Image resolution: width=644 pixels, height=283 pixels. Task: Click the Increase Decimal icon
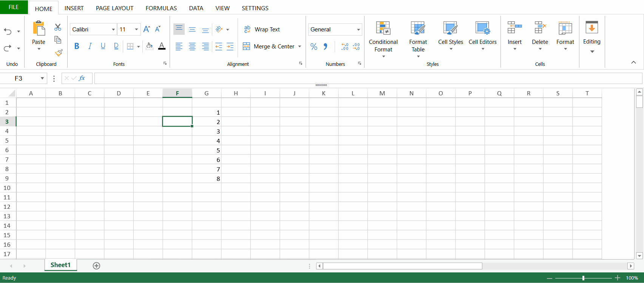pyautogui.click(x=345, y=47)
